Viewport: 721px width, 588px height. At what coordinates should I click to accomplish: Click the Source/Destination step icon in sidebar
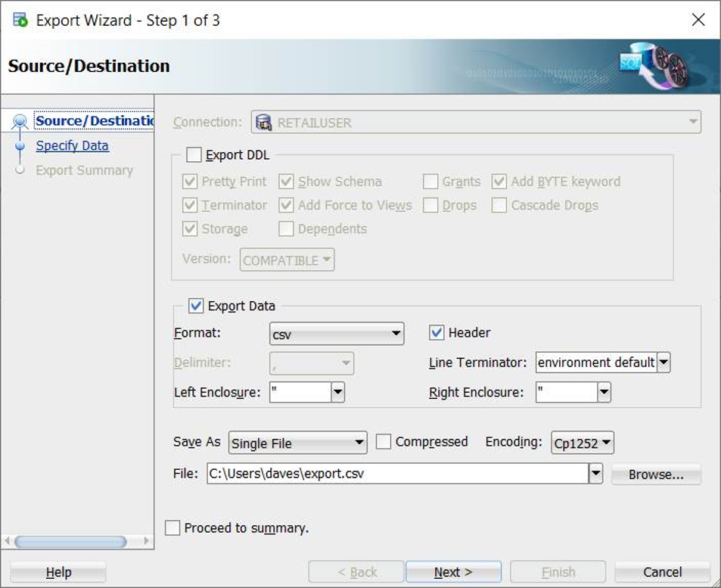click(20, 122)
